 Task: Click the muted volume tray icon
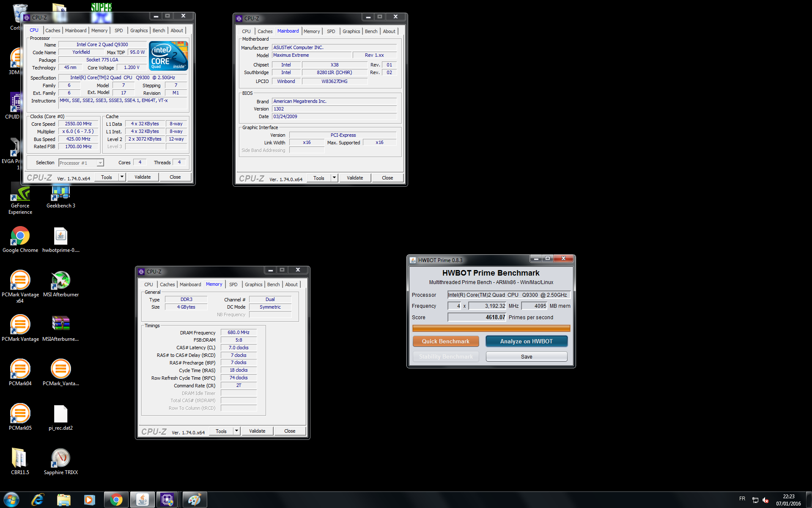(765, 500)
